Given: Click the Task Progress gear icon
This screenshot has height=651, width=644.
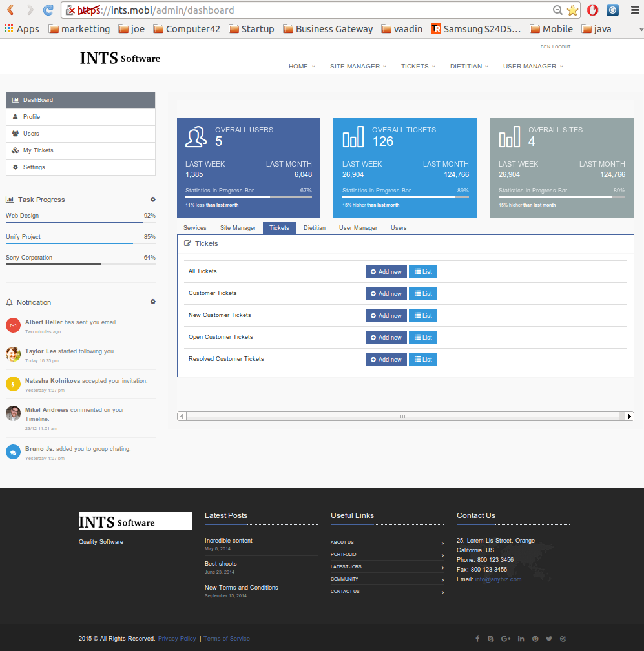Looking at the screenshot, I should [x=153, y=200].
